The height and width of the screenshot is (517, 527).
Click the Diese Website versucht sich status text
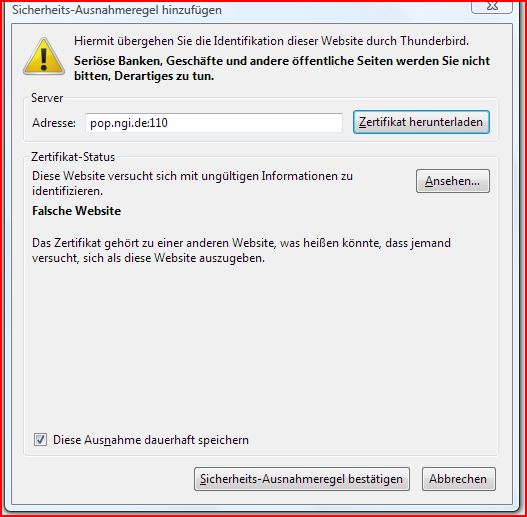192,183
